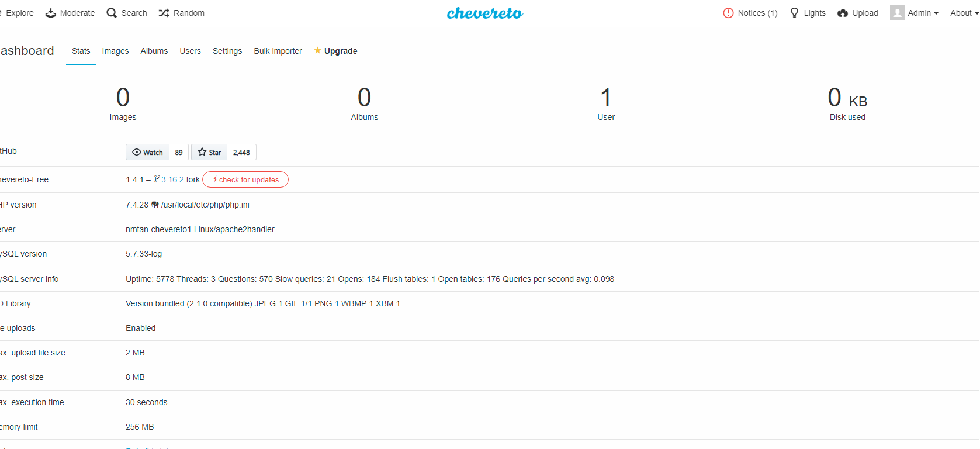The image size is (980, 449).
Task: Click the Moderate icon in top navigation
Action: [51, 13]
